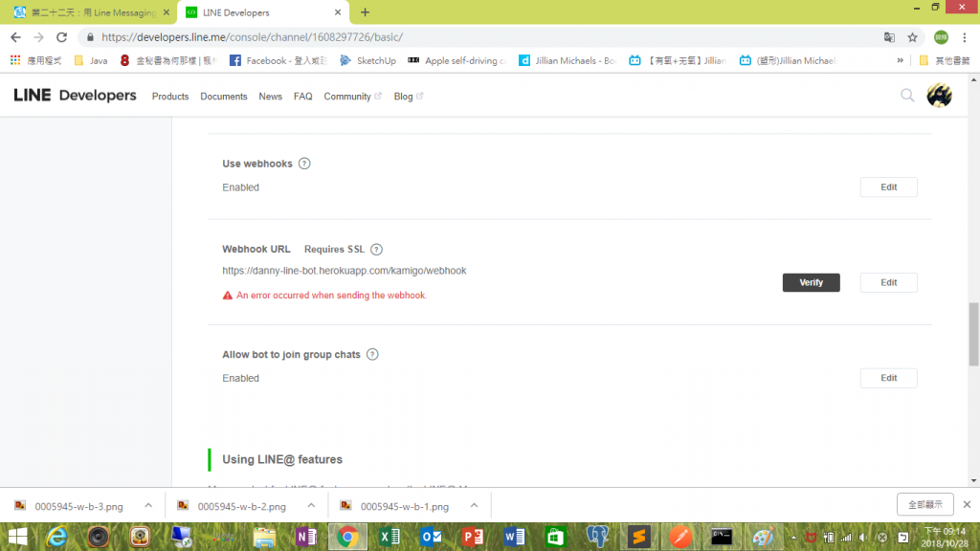
Task: Open the apps grid bookmark icon
Action: (x=15, y=60)
